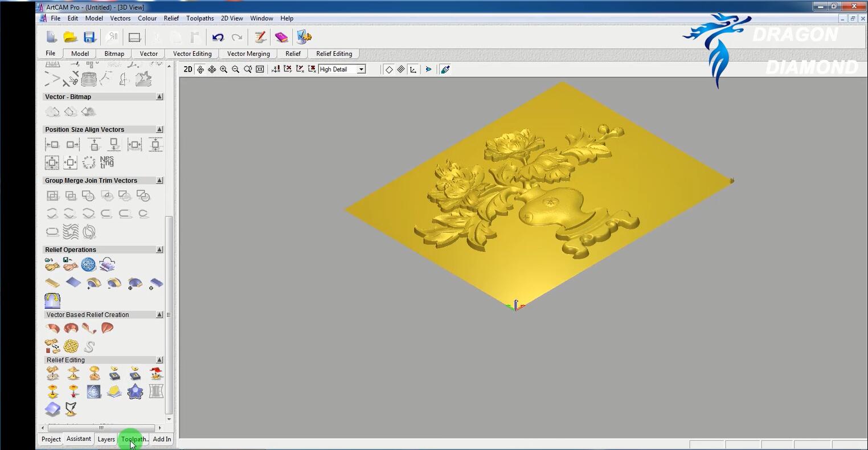The width and height of the screenshot is (868, 450).
Task: Click the text-in-a-circle vector icon
Action: (x=89, y=162)
